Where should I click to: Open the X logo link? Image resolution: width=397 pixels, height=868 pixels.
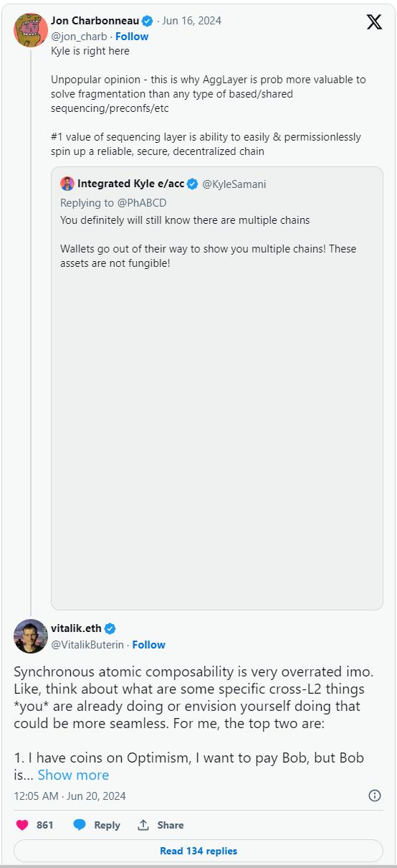coord(374,22)
